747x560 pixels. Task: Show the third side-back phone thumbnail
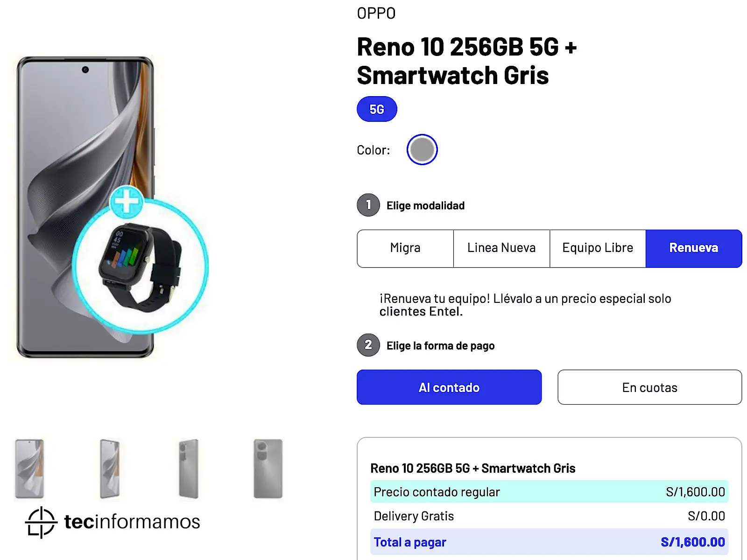pyautogui.click(x=189, y=469)
